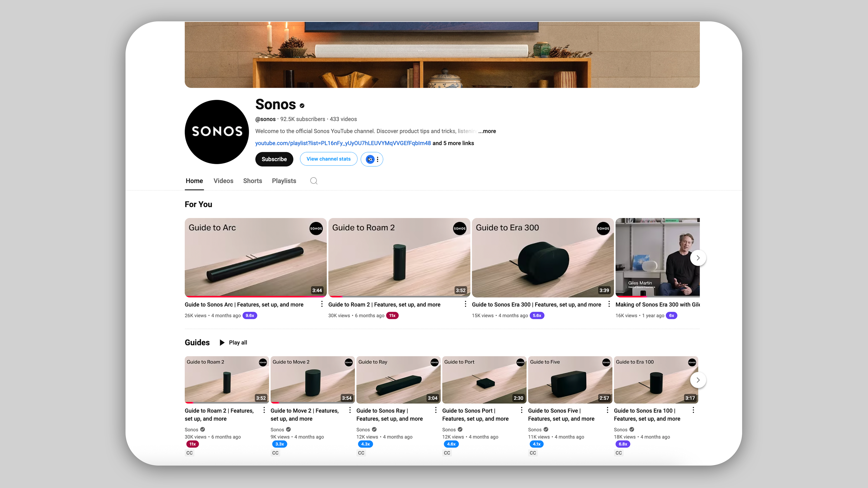The height and width of the screenshot is (488, 868).
Task: Click the channel search magnifier icon
Action: tap(314, 181)
